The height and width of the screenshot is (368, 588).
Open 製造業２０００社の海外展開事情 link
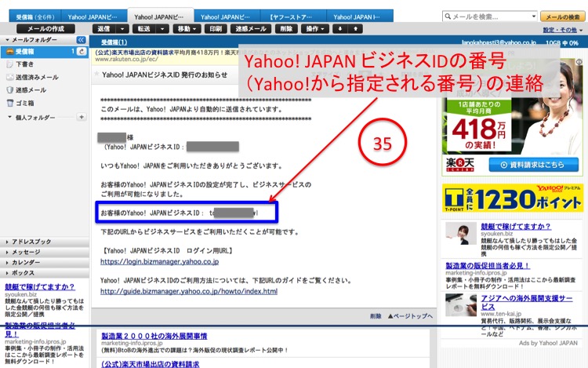click(154, 336)
